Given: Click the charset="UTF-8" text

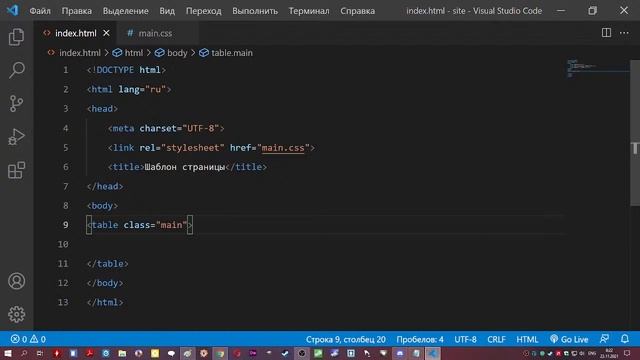Looking at the screenshot, I should 179,128.
